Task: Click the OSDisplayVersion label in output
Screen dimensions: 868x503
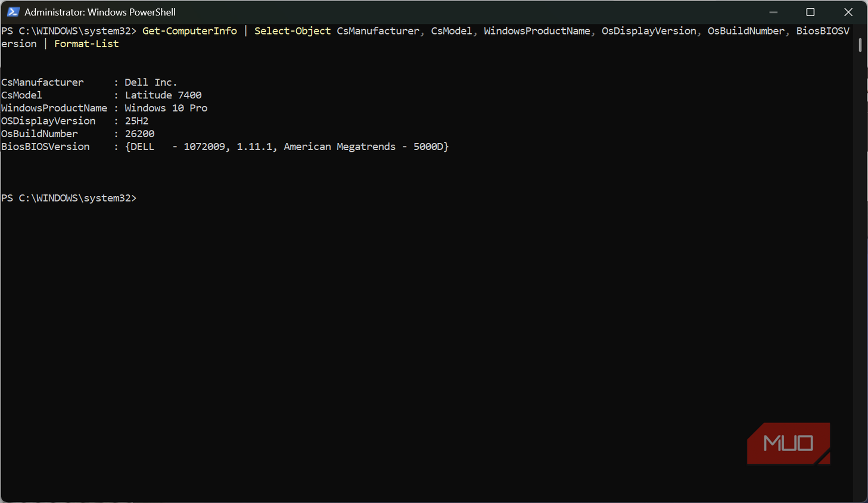Action: tap(48, 121)
